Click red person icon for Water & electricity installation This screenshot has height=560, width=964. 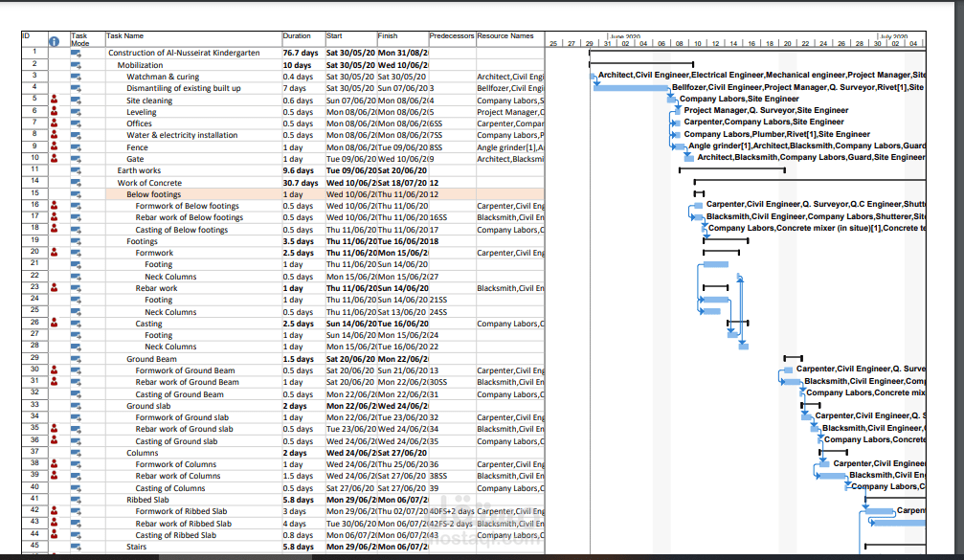[x=55, y=135]
